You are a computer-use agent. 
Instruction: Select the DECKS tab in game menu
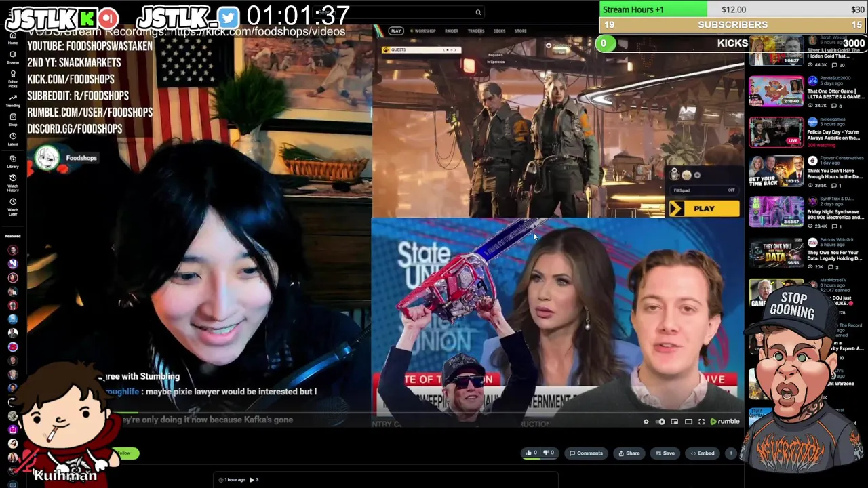point(500,31)
